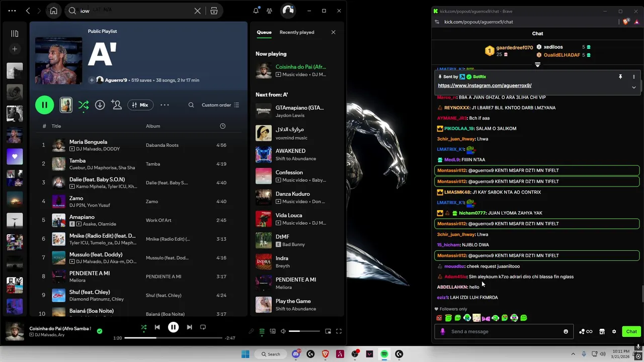
Task: Open Coisinha do Pai now playing title link
Action: pos(301,67)
